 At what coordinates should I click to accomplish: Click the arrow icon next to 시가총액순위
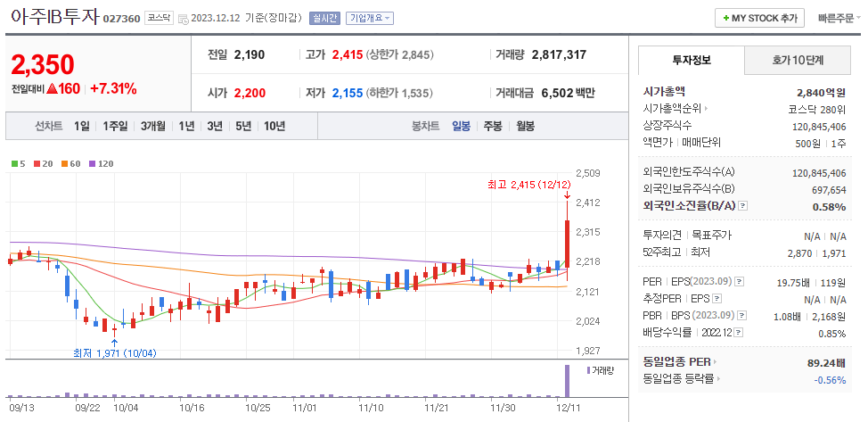pyautogui.click(x=706, y=109)
